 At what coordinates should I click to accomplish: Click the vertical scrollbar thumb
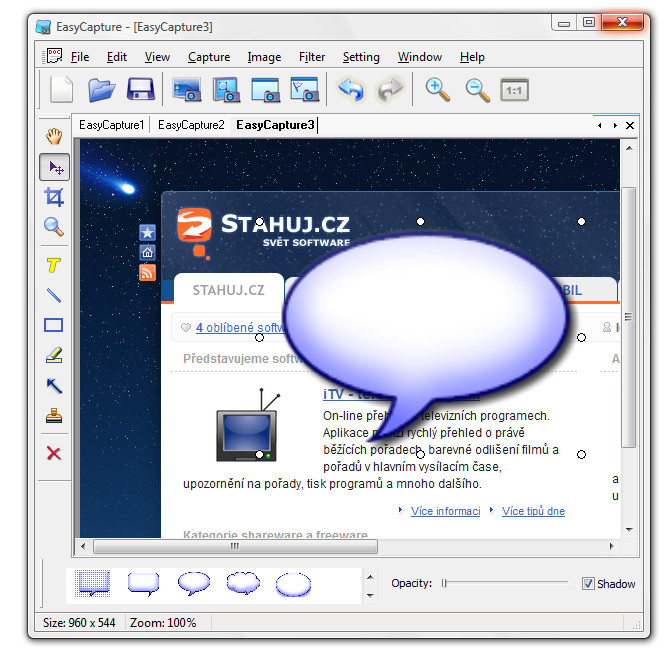pos(629,317)
